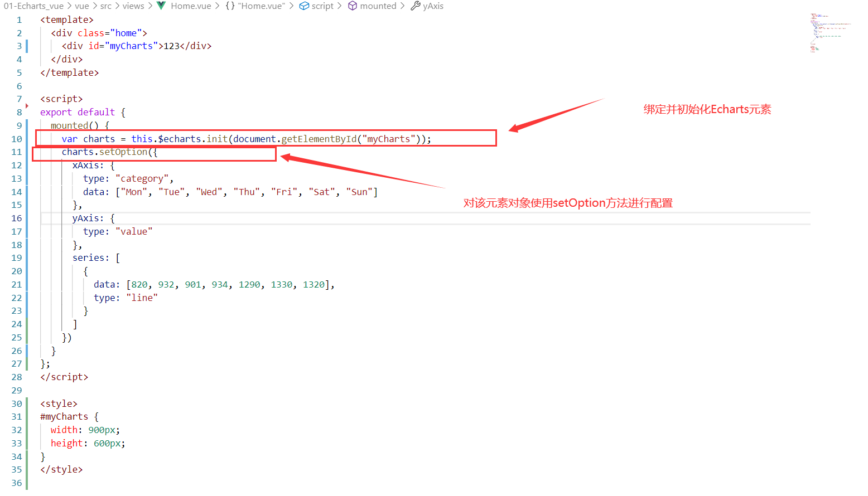
Task: Expand the chevron after 01-Echarts_vue breadcrumb
Action: [69, 6]
